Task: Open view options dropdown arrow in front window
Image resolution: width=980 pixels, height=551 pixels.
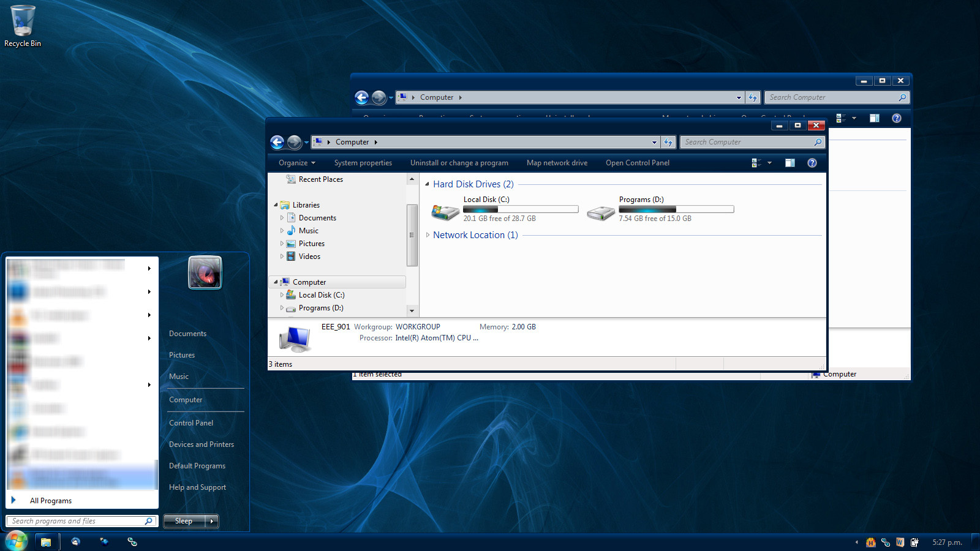Action: pos(769,163)
